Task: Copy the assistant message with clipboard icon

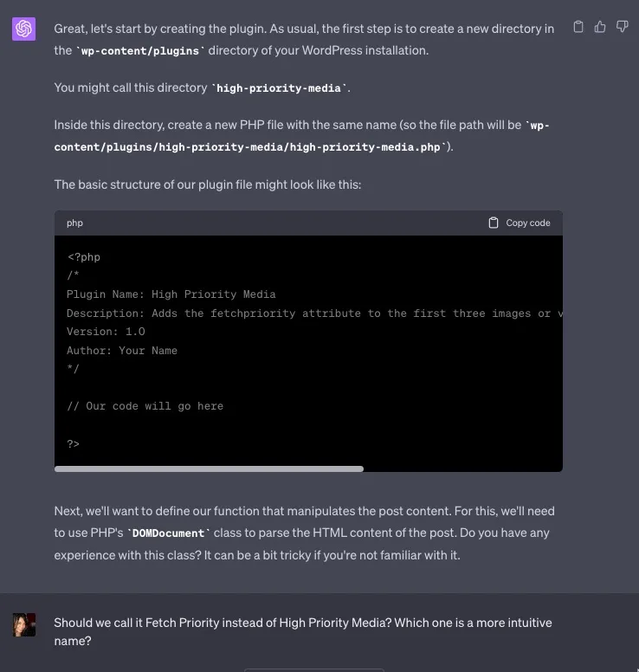Action: (x=578, y=27)
